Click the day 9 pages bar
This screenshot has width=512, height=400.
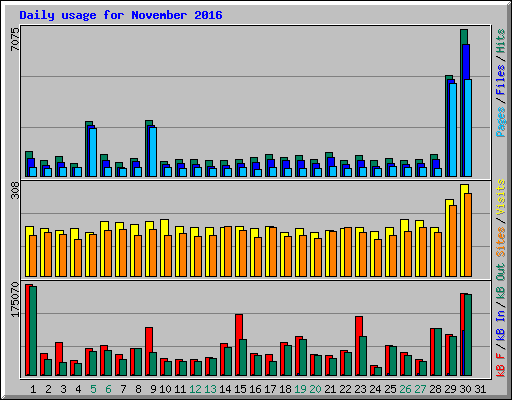coord(153,152)
